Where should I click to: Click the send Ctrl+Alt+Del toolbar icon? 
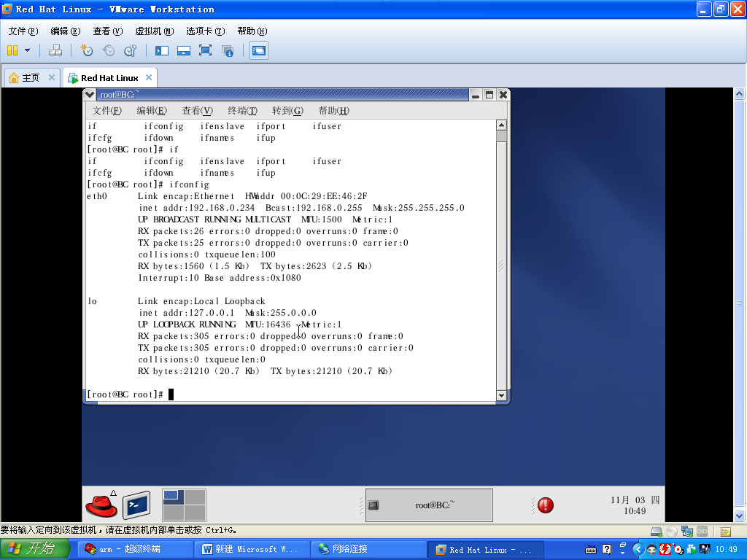[55, 50]
